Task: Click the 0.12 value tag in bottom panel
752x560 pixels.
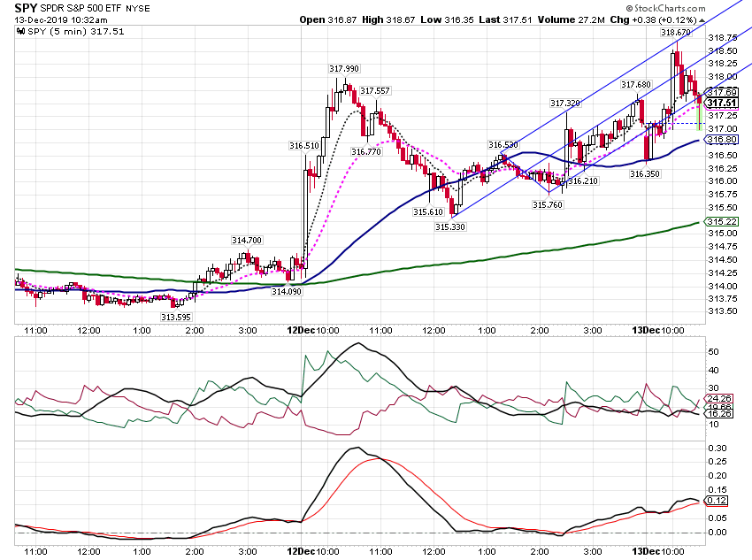Action: (717, 501)
